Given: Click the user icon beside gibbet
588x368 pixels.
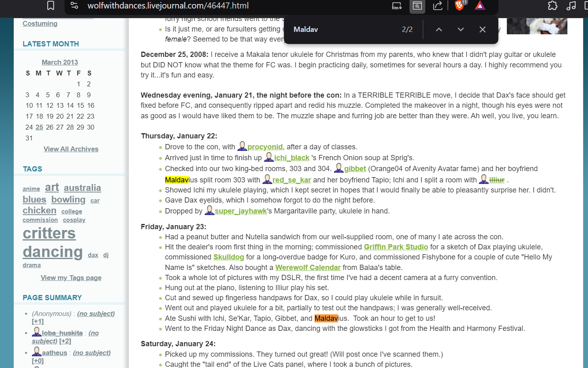Looking at the screenshot, I should 338,168.
